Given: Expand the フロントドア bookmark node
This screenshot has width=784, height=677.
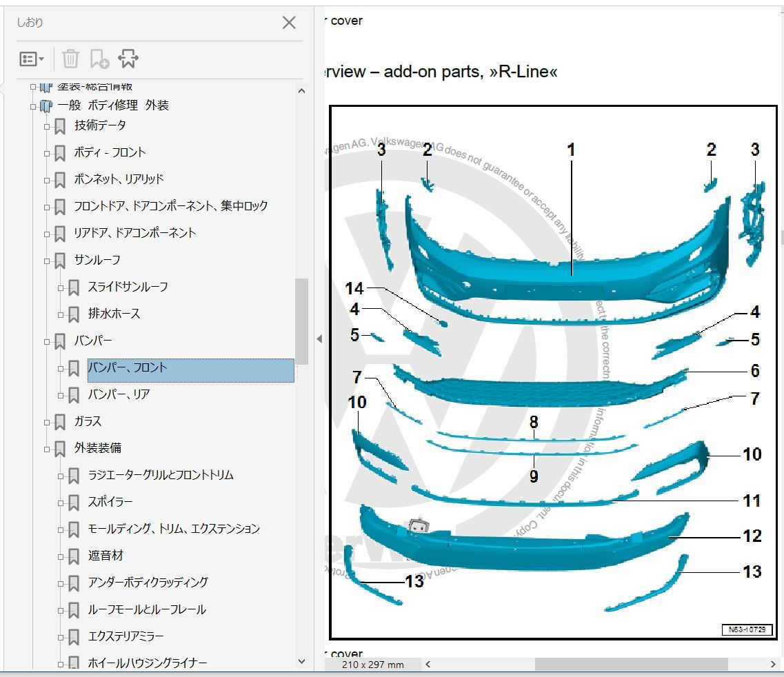Looking at the screenshot, I should point(46,207).
